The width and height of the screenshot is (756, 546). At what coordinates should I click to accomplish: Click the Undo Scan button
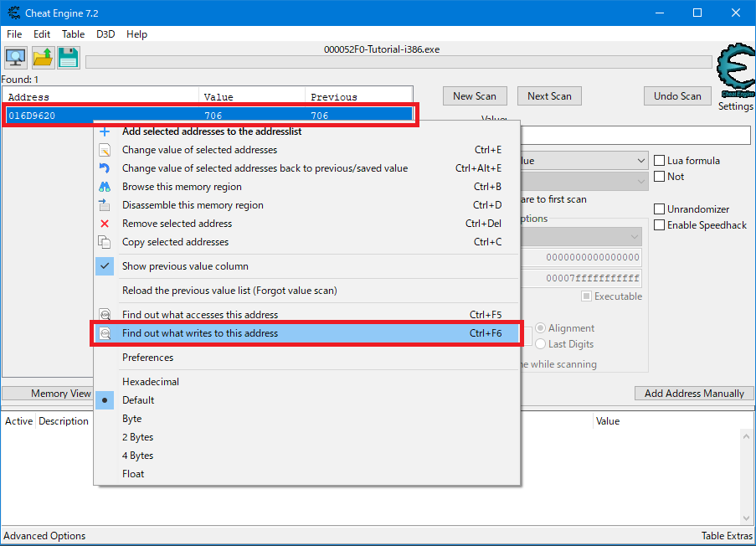[x=677, y=96]
